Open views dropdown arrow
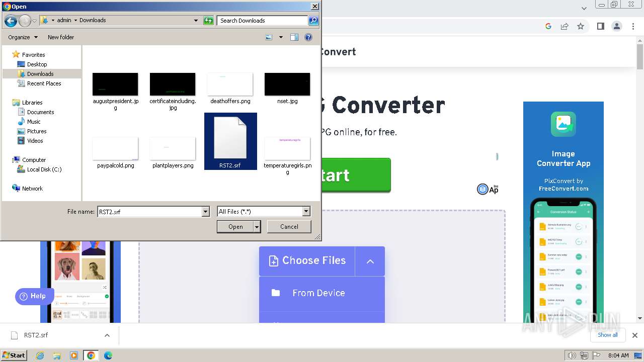The height and width of the screenshot is (362, 644). click(x=281, y=37)
